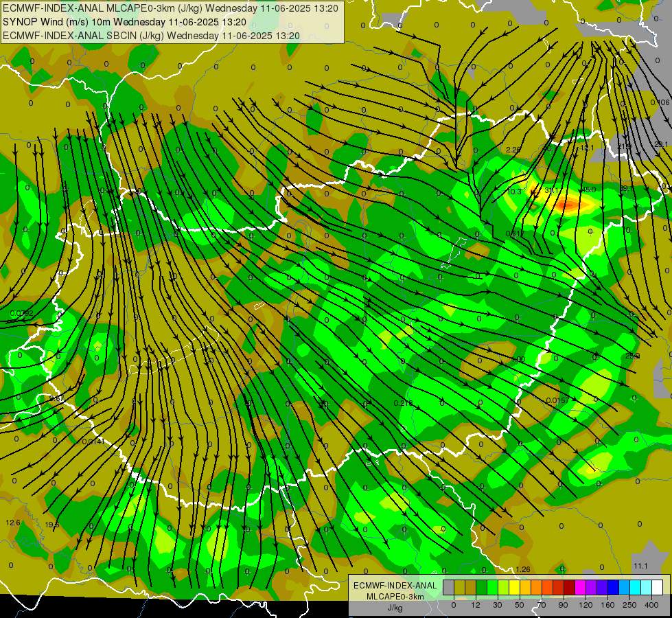Viewport: 672px width, 618px height.
Task: Click the 0.0141 value on the map
Action: tap(93, 442)
